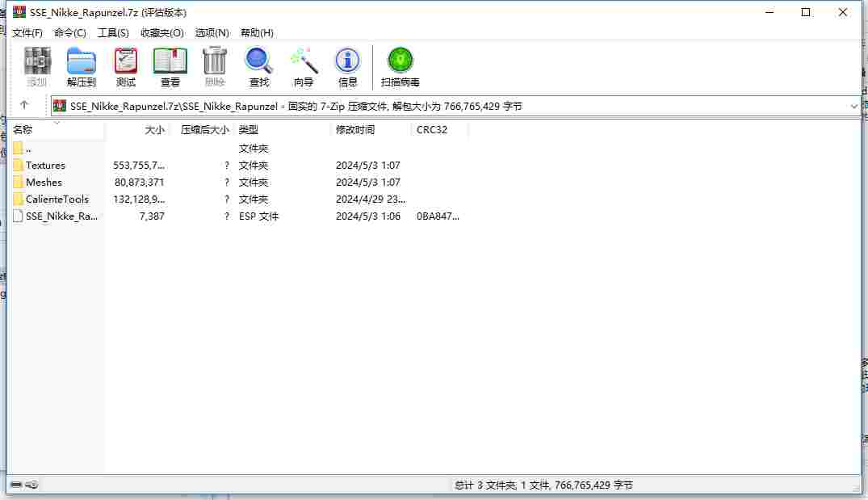Image resolution: width=868 pixels, height=500 pixels.
Task: Sort by Packed Size (压缩后大小) header
Action: tap(204, 129)
